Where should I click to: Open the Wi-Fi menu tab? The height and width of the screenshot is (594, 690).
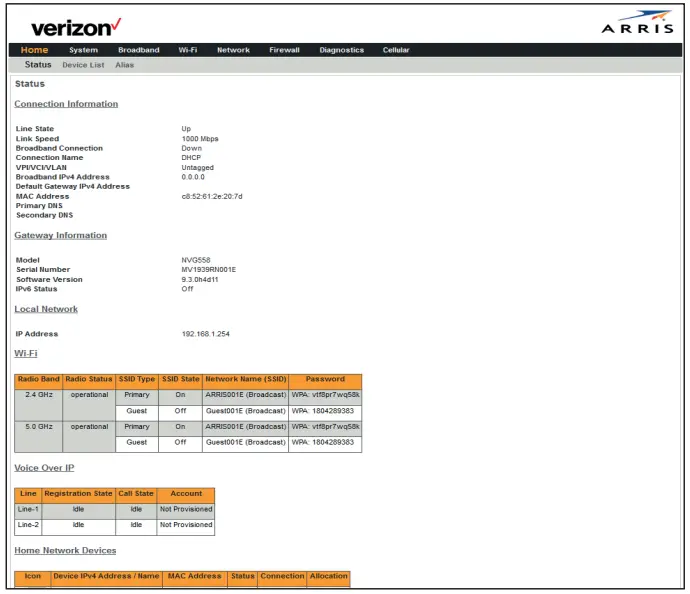tap(188, 50)
